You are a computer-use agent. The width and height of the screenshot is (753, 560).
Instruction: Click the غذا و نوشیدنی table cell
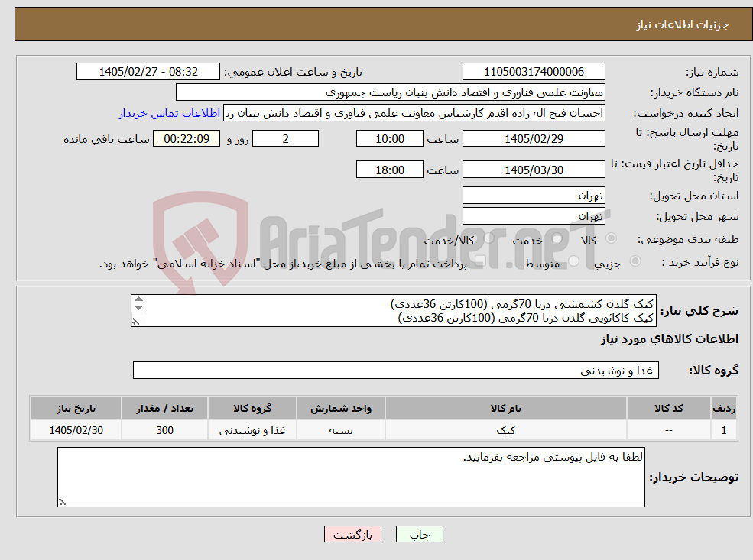(x=252, y=430)
